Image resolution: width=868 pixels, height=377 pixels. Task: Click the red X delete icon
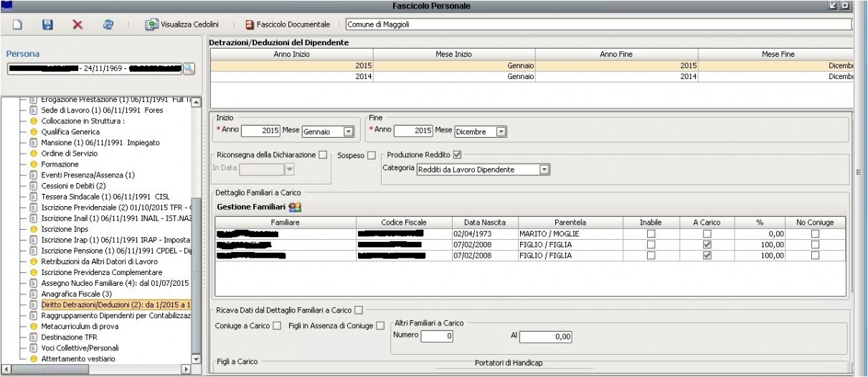coord(77,24)
